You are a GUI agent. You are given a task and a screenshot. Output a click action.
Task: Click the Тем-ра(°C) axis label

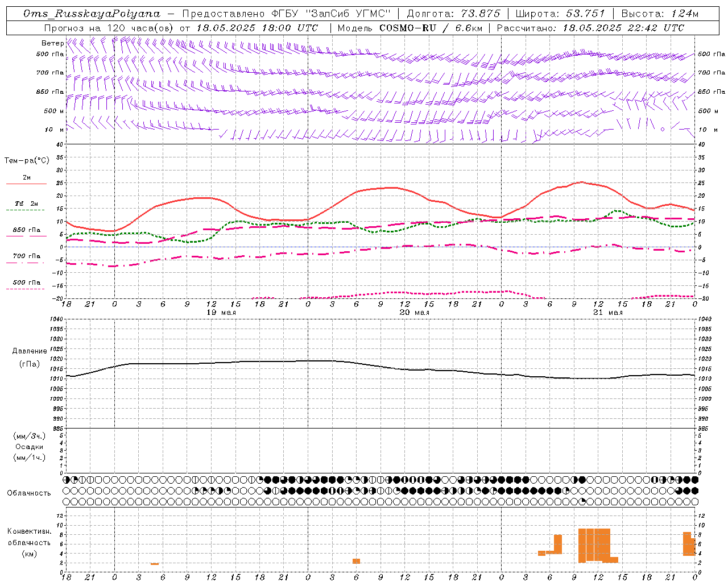click(x=27, y=161)
